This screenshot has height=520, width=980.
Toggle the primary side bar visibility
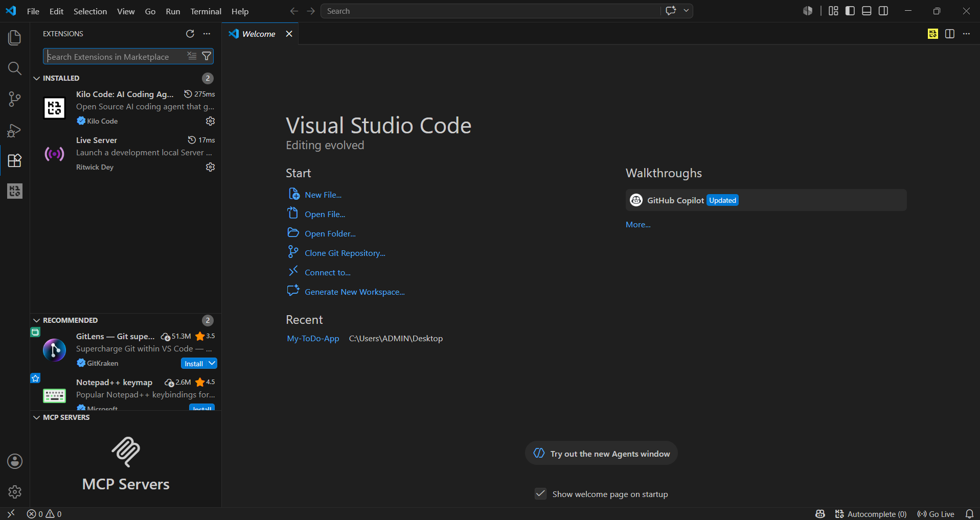click(x=850, y=11)
